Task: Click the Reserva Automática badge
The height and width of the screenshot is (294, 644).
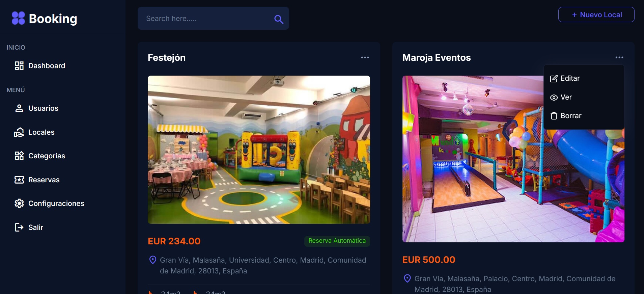Action: pos(337,241)
